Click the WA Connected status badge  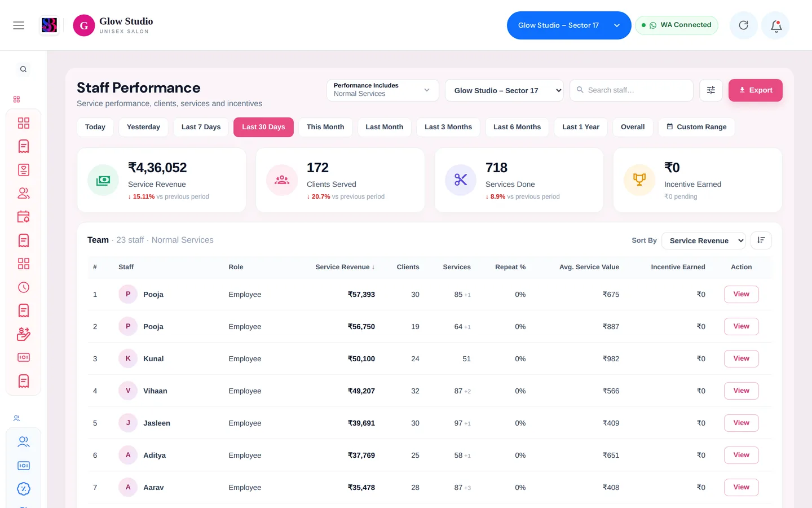point(677,25)
